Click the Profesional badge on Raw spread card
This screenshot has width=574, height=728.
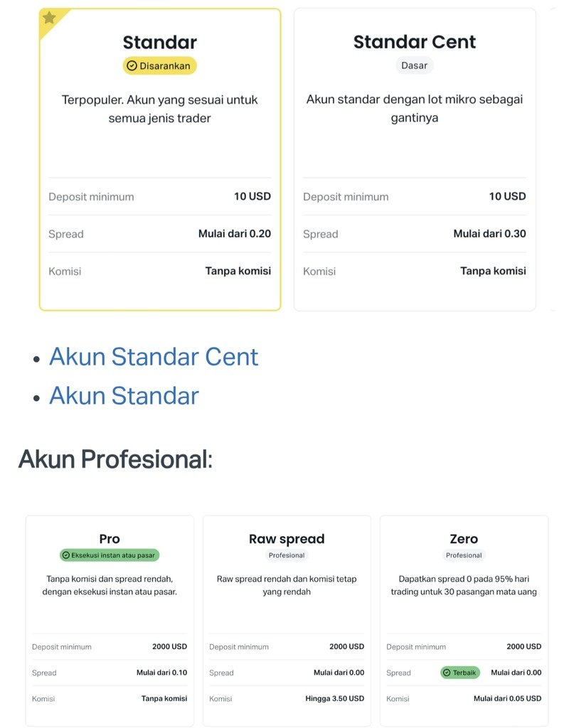(x=286, y=555)
